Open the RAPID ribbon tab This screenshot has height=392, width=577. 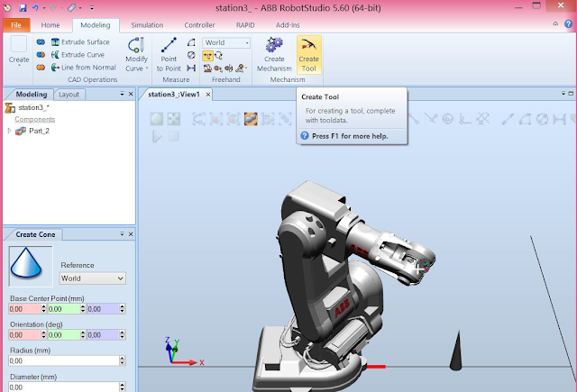(x=245, y=25)
